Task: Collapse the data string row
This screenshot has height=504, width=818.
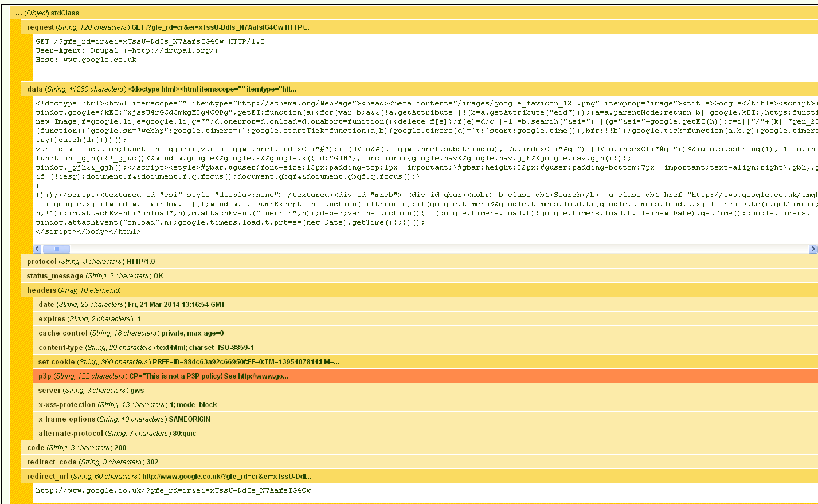Action: (x=420, y=89)
